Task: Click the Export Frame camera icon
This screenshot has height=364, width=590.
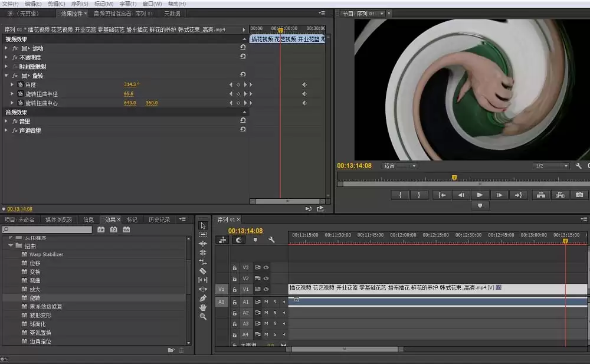Action: pos(579,195)
